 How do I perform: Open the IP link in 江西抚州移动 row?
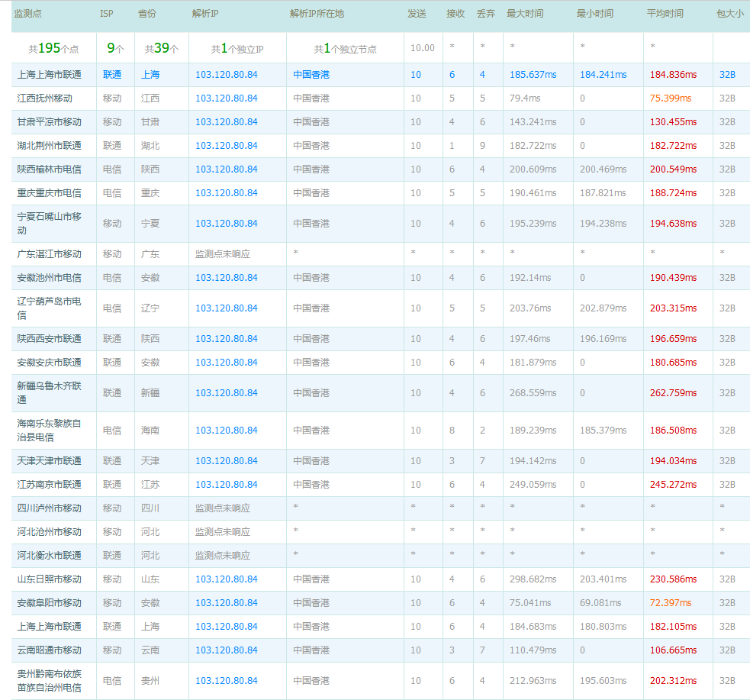227,98
